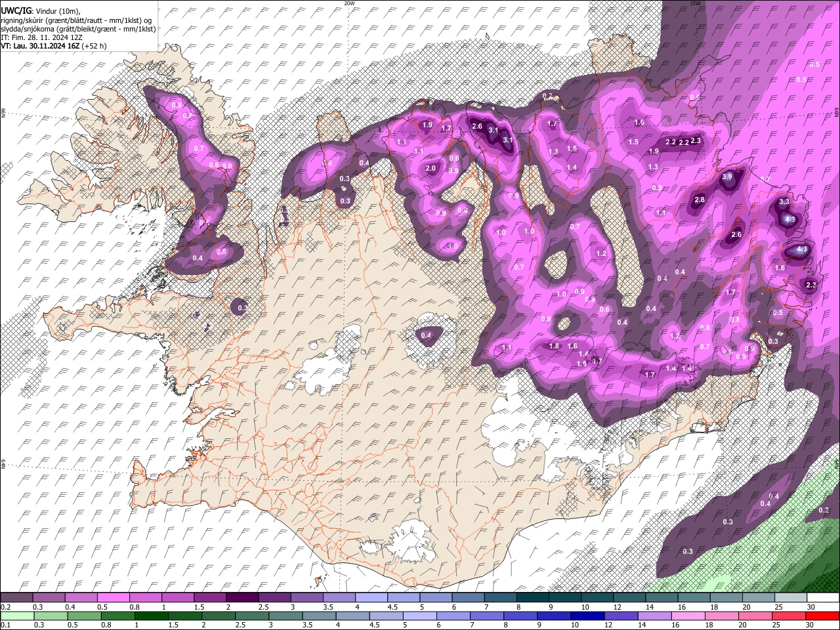Click the '1.8' snowfall value on the map

[x=554, y=346]
